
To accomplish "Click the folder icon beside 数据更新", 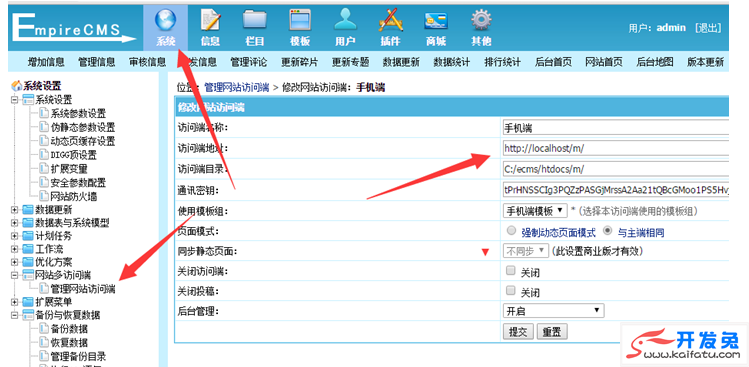I will [x=28, y=209].
